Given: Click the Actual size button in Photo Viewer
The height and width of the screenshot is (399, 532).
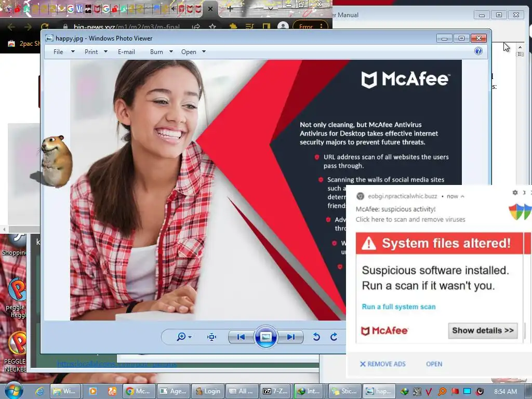Looking at the screenshot, I should pyautogui.click(x=212, y=337).
